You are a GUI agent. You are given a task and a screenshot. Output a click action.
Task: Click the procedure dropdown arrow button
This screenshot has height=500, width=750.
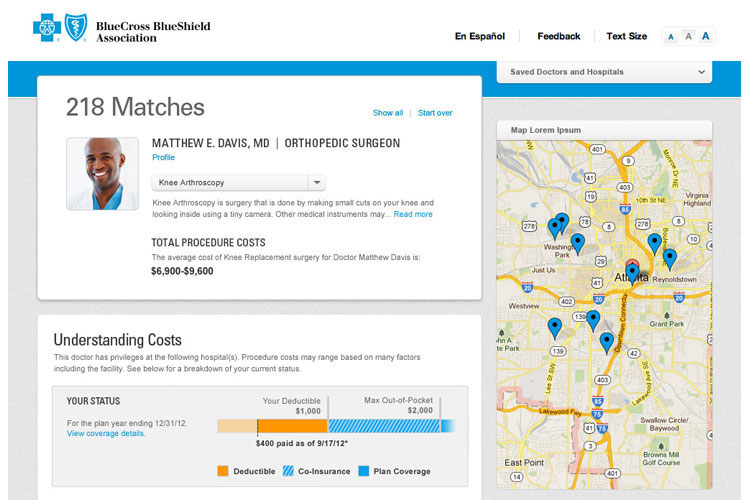[x=317, y=182]
